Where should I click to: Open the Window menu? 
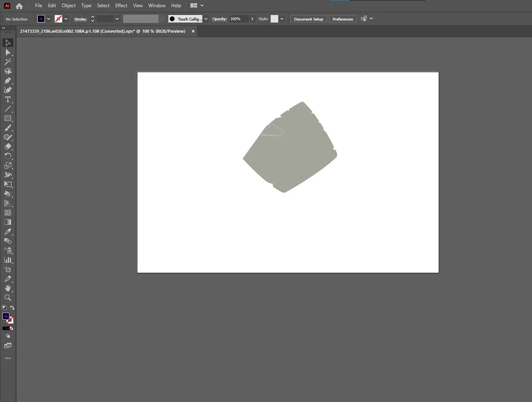pos(157,5)
